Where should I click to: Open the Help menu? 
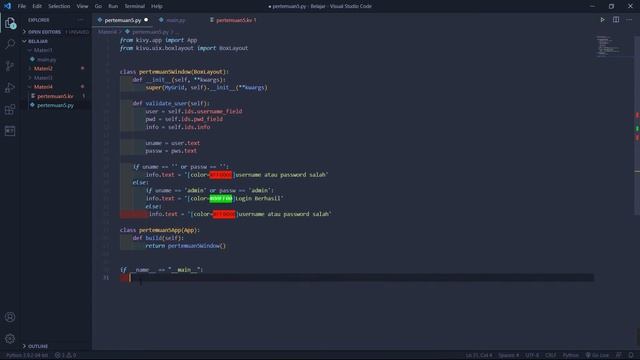(157, 6)
